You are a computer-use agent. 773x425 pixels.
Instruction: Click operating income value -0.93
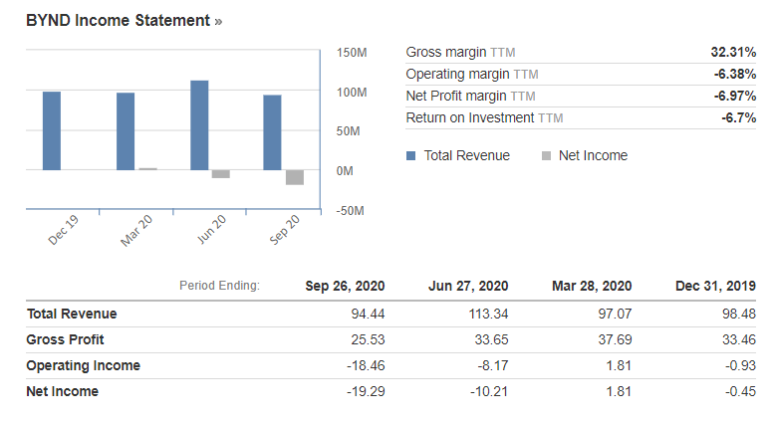740,366
